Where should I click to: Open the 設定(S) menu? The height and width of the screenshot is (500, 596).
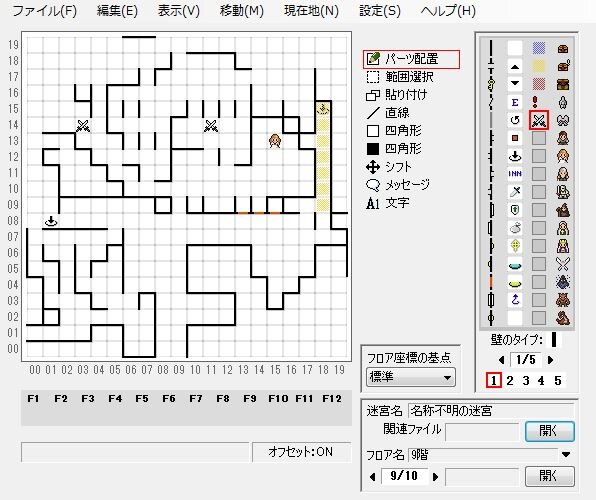(x=380, y=11)
